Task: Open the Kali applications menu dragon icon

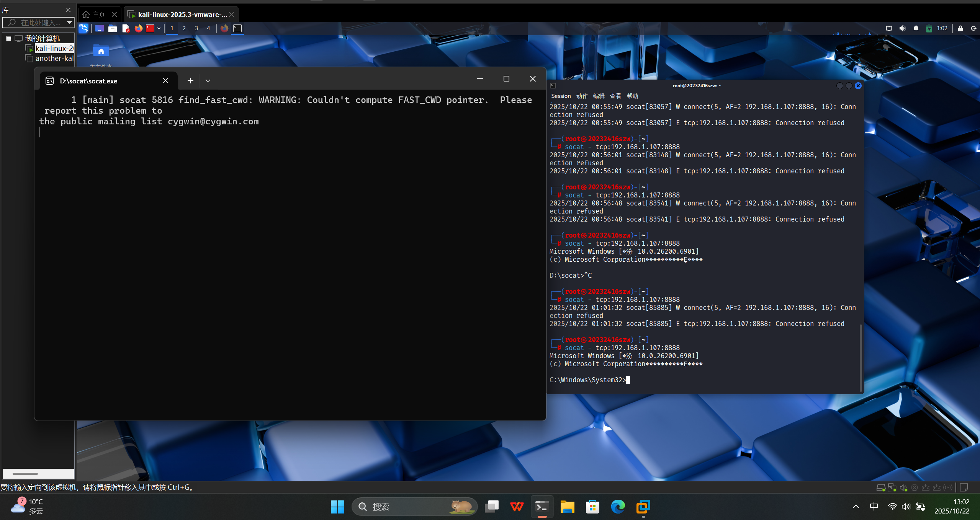Action: [83, 28]
